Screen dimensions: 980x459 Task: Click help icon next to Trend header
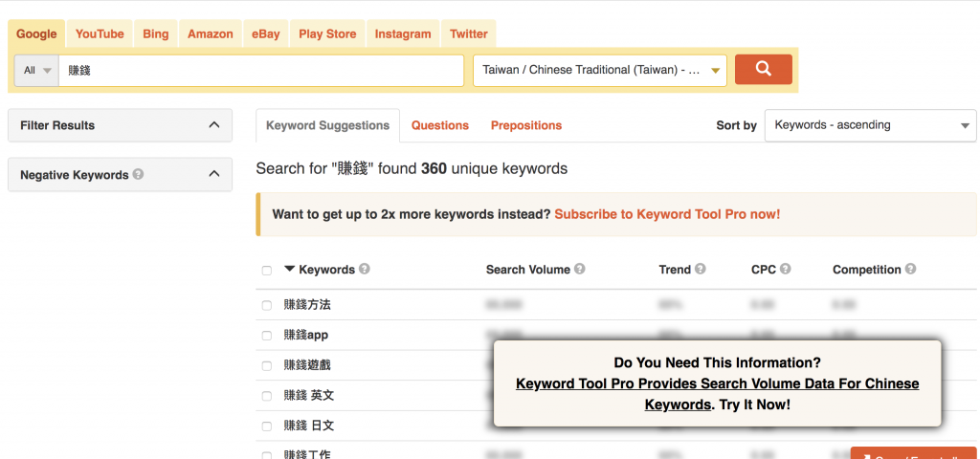click(x=701, y=270)
